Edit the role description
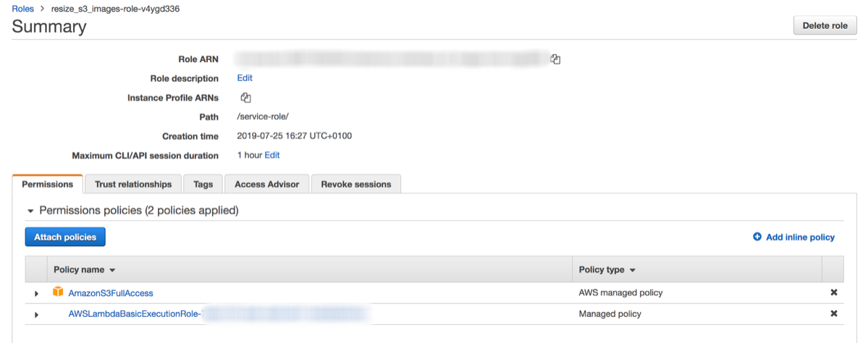Viewport: 868px width, 343px height. 245,78
